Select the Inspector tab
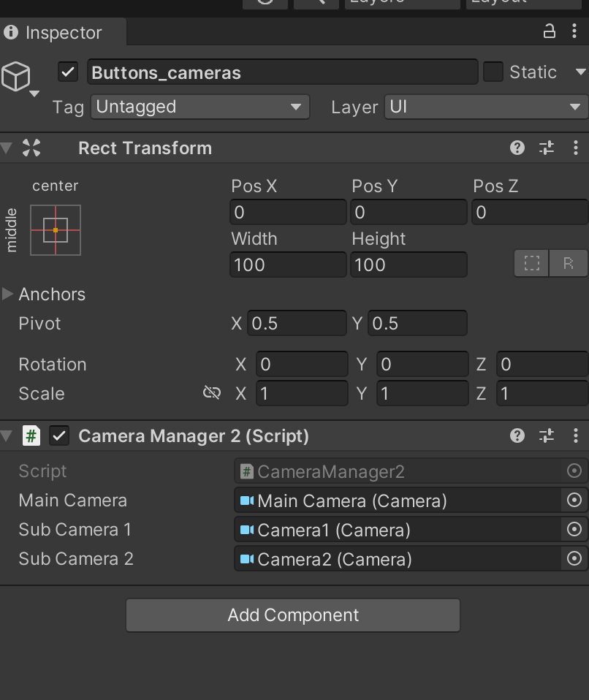The width and height of the screenshot is (589, 700). (x=63, y=33)
